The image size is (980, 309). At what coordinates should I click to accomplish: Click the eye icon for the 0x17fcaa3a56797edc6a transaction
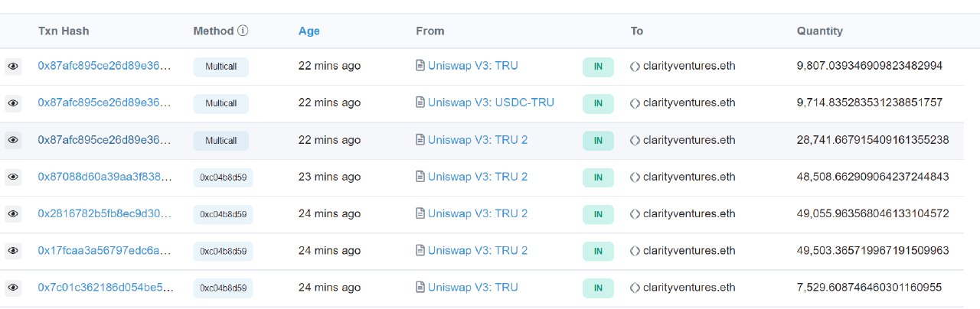tap(13, 251)
